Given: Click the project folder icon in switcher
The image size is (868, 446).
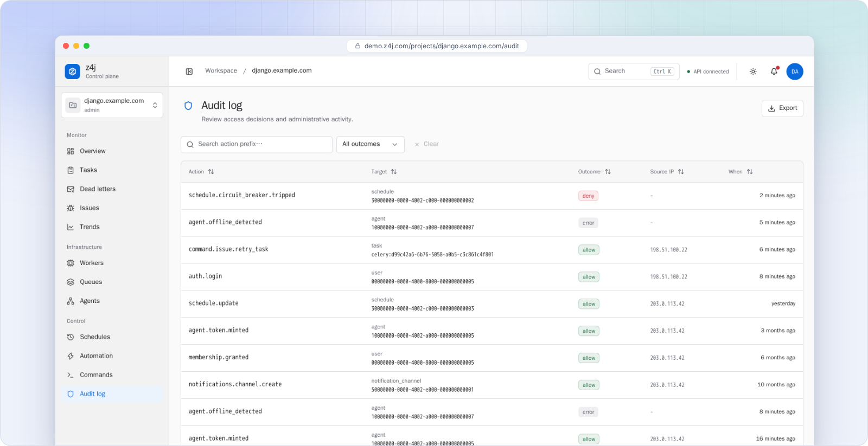Looking at the screenshot, I should pyautogui.click(x=73, y=105).
